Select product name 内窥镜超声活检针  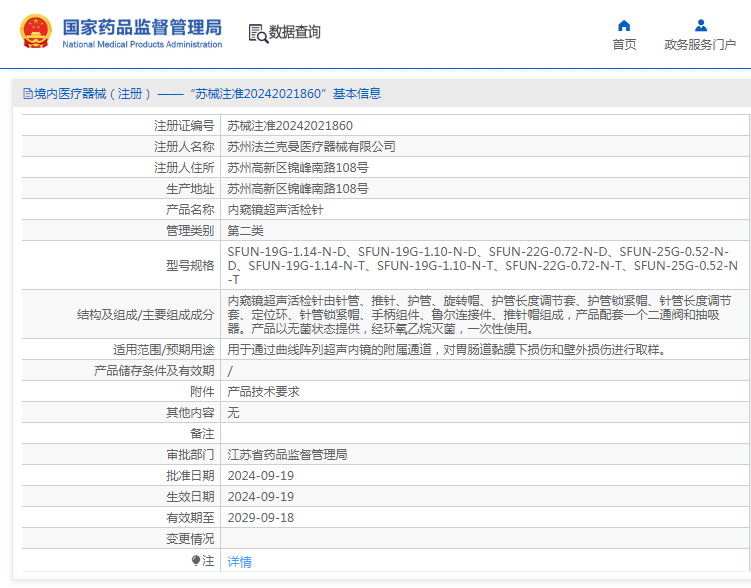[275, 210]
